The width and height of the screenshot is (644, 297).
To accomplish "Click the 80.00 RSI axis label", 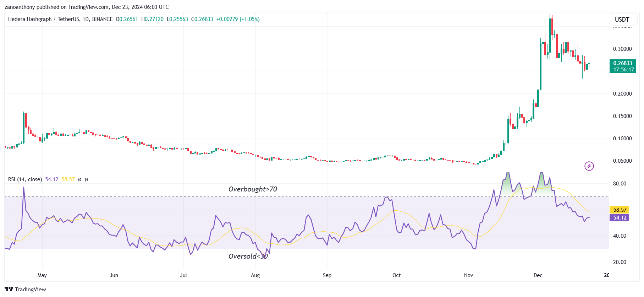I will [620, 184].
